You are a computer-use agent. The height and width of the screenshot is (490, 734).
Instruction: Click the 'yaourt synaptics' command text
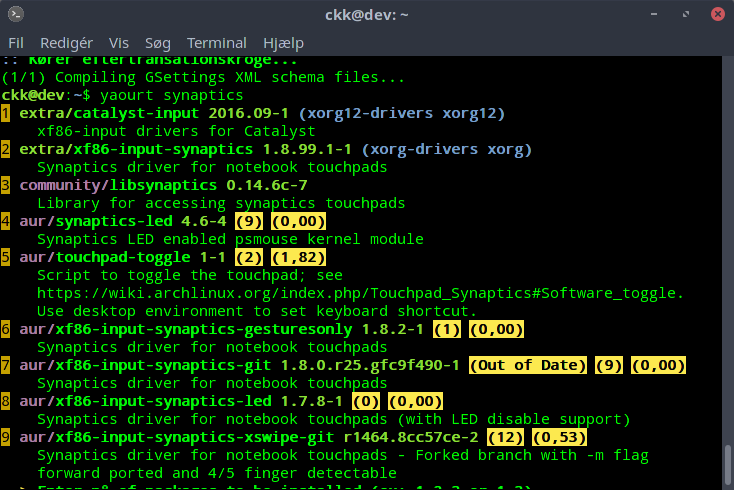pos(172,95)
